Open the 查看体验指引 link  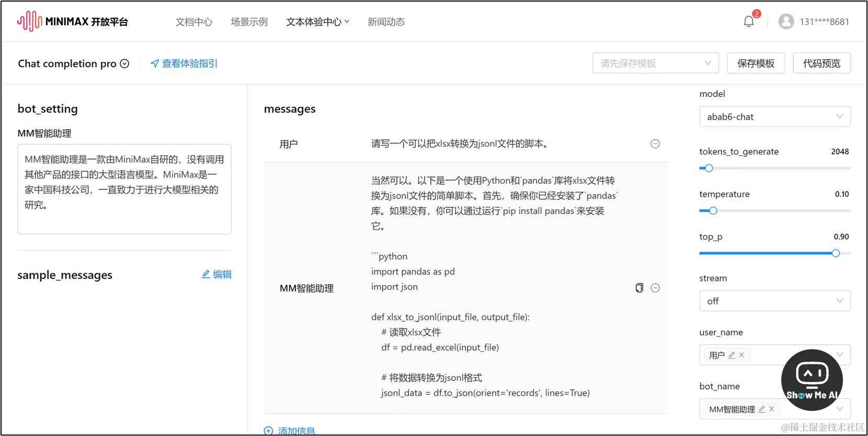click(x=189, y=63)
